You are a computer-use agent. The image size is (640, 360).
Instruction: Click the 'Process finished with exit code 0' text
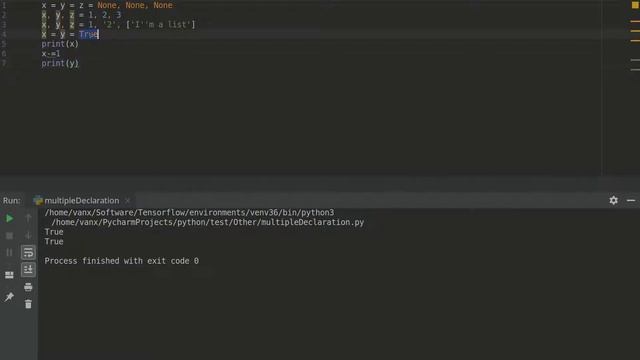(122, 261)
